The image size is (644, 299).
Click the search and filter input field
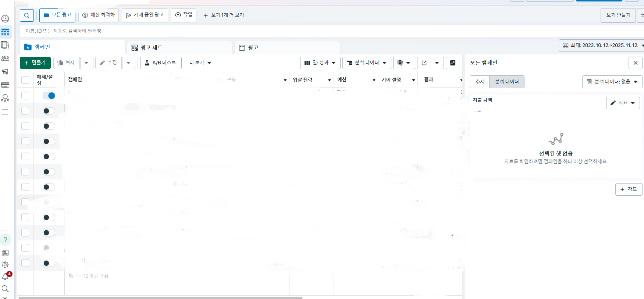click(147, 31)
